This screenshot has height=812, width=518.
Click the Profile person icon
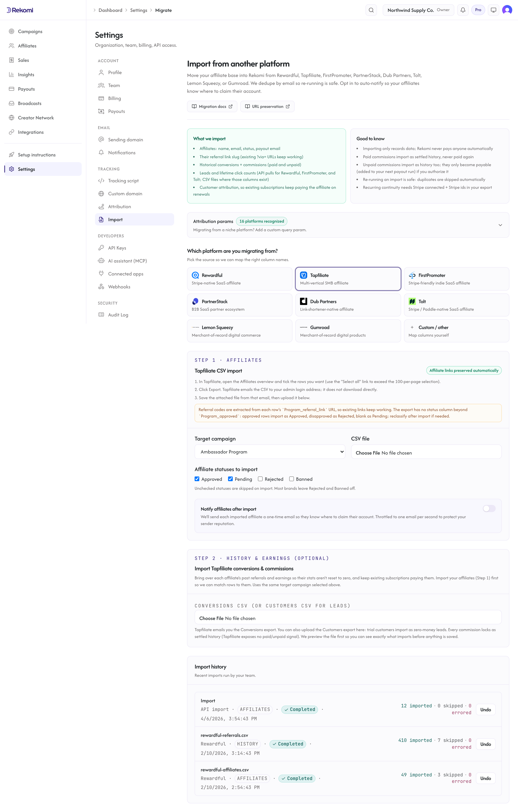pos(101,72)
